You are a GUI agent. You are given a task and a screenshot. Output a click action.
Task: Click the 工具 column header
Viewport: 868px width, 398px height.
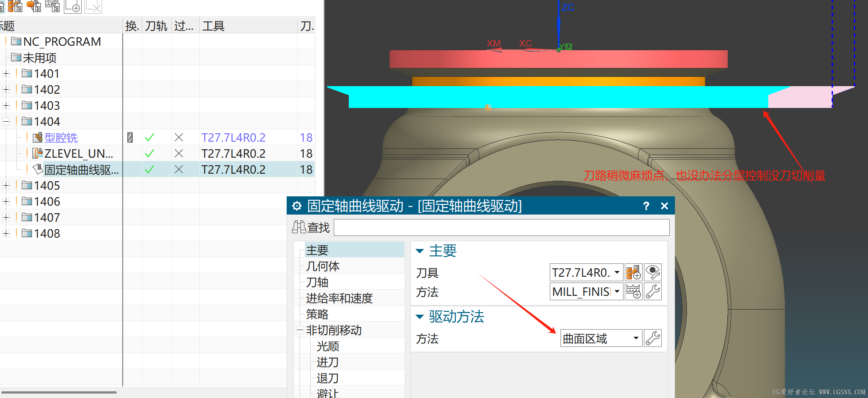[248, 26]
